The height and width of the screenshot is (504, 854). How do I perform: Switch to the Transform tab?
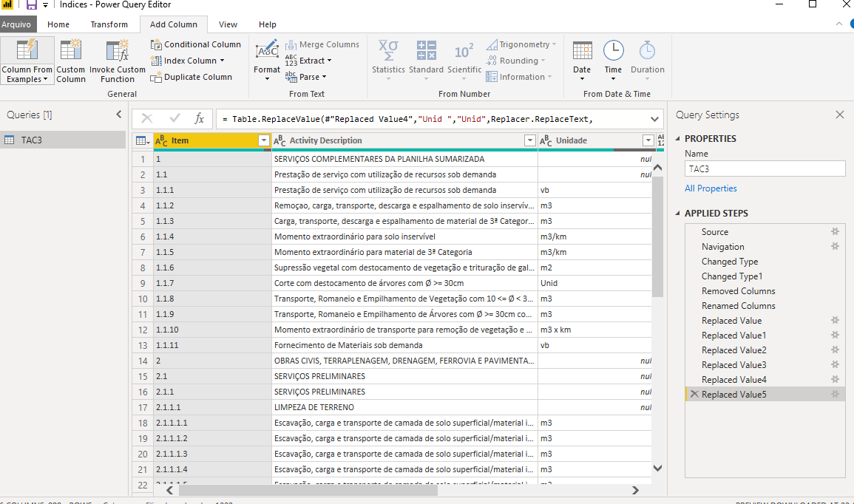click(x=109, y=24)
